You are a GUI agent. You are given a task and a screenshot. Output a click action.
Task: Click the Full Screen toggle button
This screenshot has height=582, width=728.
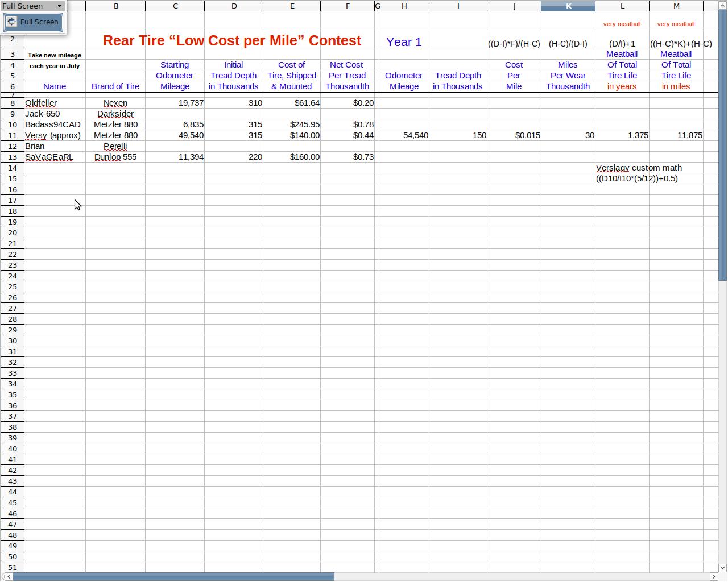33,22
